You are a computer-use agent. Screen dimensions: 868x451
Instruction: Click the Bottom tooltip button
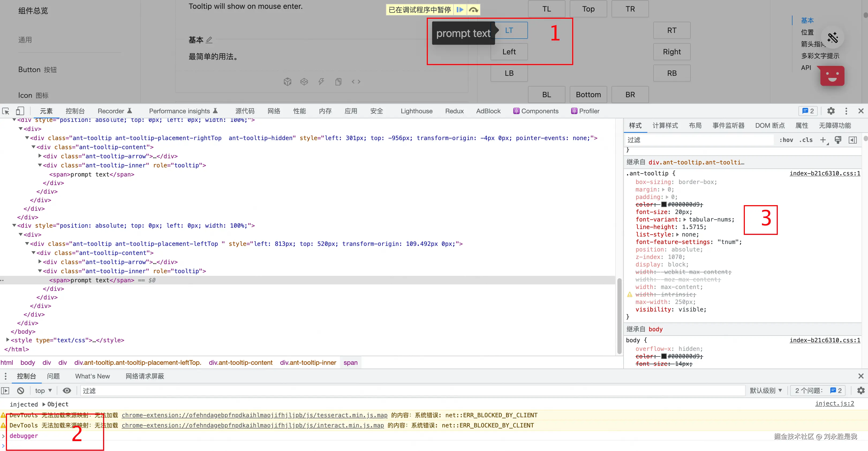coord(588,94)
